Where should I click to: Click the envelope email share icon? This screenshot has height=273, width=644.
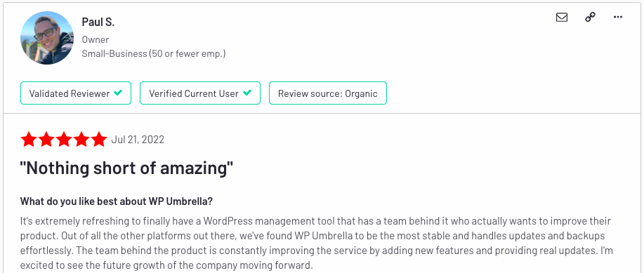click(x=561, y=18)
